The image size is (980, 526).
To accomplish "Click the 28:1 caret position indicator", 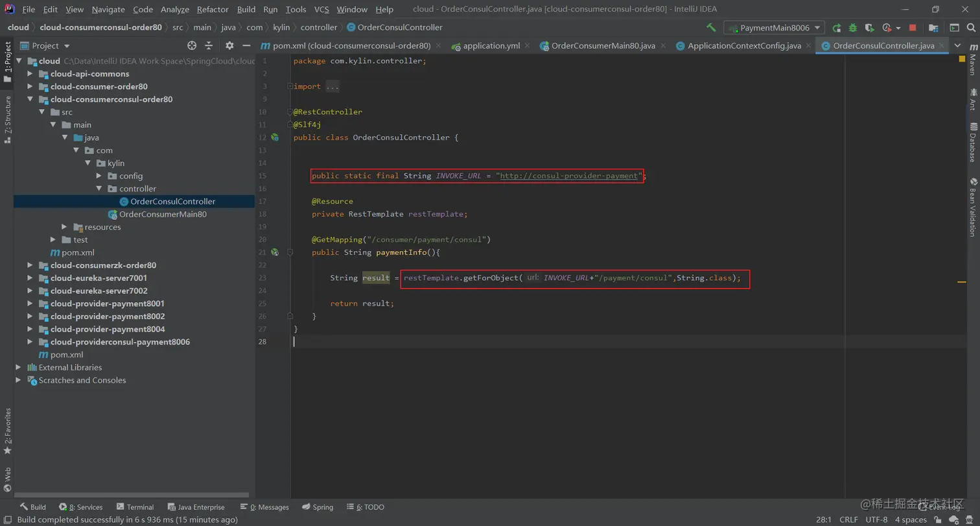I will click(824, 520).
